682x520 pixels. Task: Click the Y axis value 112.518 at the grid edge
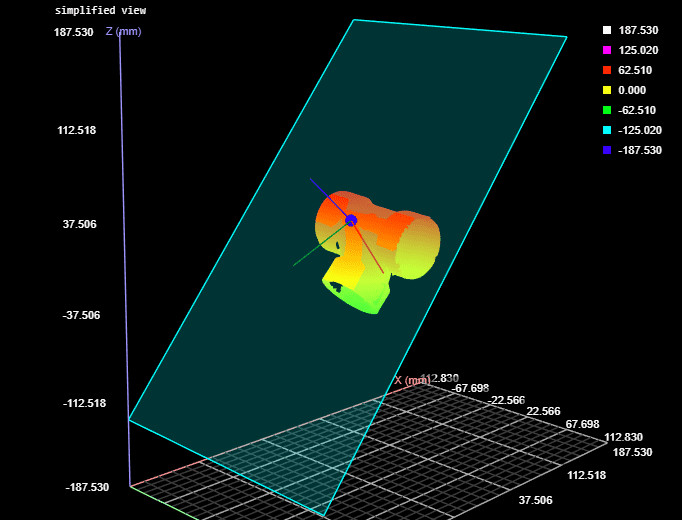586,475
